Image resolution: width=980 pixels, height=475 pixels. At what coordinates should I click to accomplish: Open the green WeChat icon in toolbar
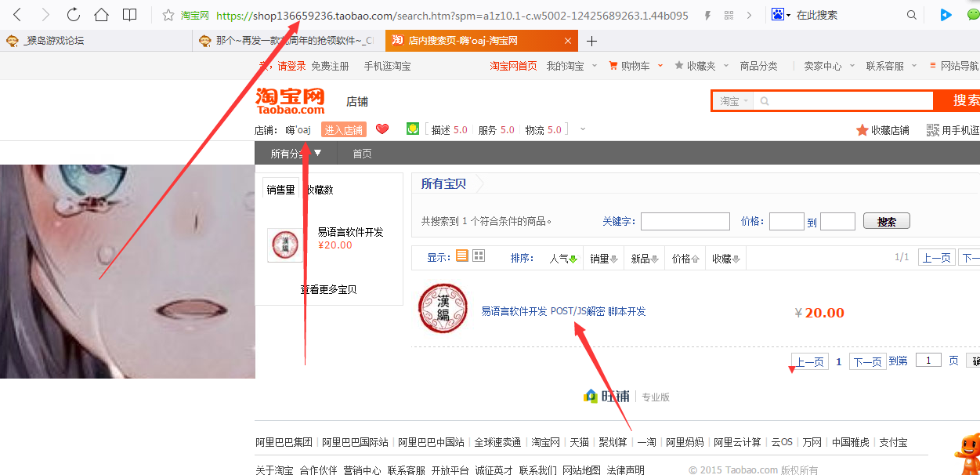[974, 14]
